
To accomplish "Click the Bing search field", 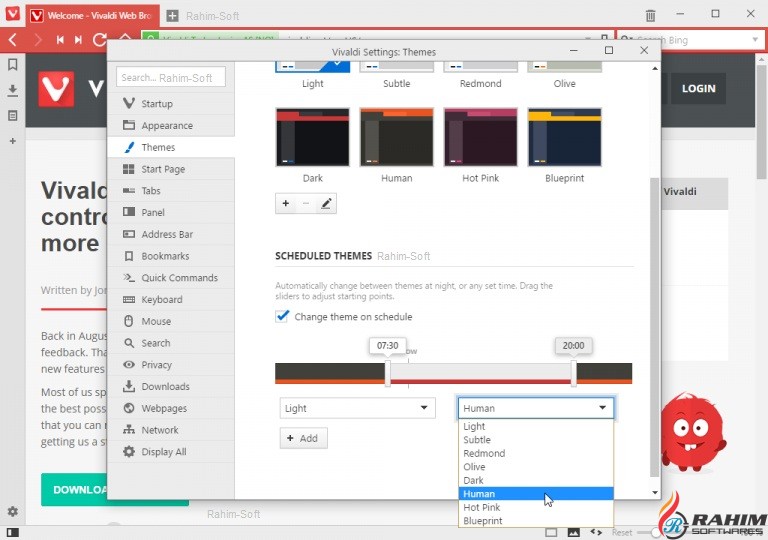I will [x=690, y=40].
